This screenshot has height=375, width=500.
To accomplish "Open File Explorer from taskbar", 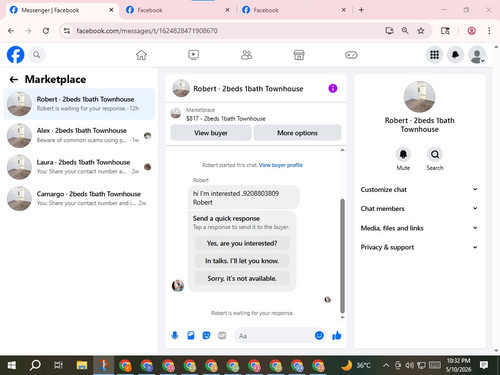I will coord(82,365).
